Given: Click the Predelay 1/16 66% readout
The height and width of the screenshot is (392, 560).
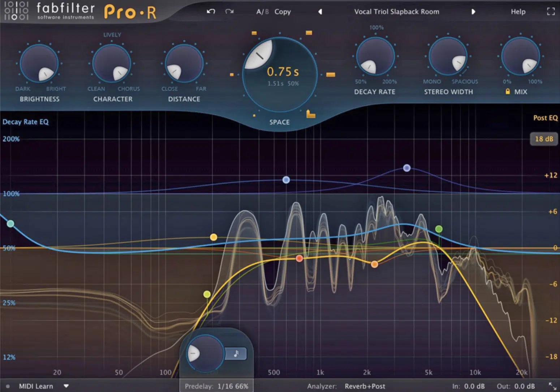Looking at the screenshot, I should (216, 386).
